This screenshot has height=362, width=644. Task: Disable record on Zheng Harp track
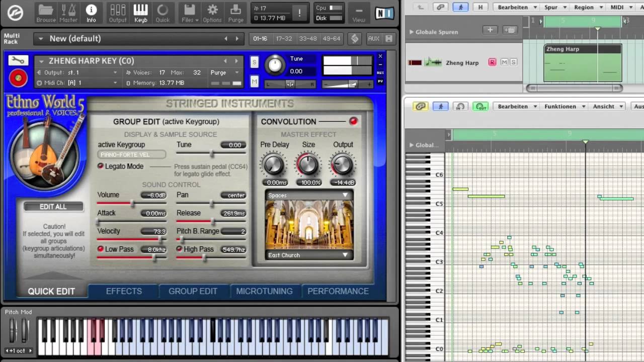click(x=492, y=62)
